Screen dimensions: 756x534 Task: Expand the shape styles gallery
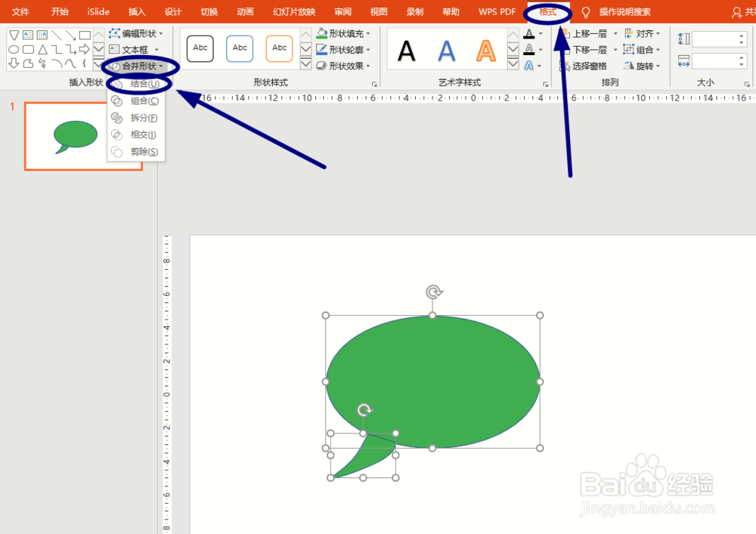point(305,63)
